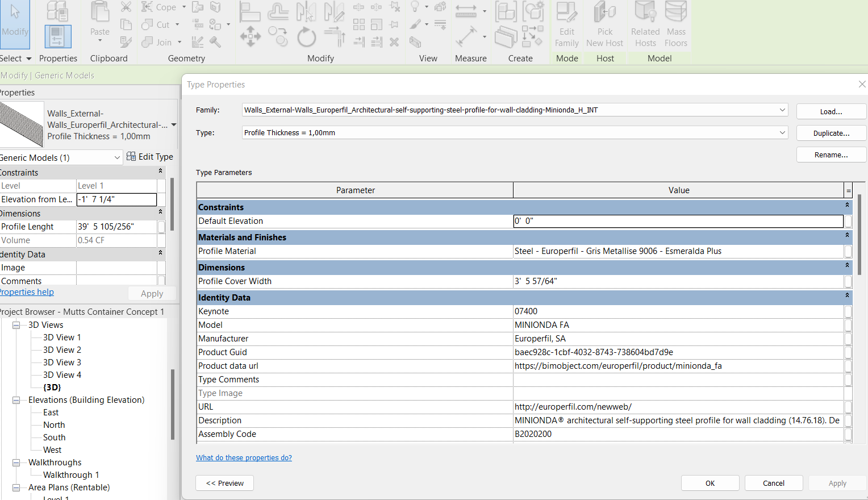Open the Family dropdown list

click(x=782, y=110)
